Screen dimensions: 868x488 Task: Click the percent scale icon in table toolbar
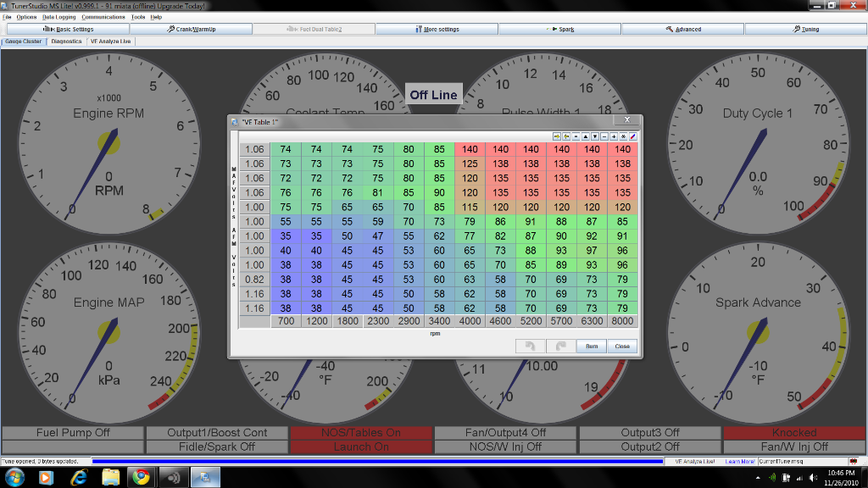623,136
